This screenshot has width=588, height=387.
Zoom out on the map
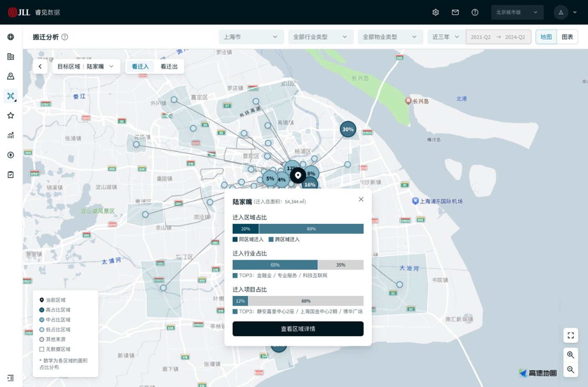570,369
